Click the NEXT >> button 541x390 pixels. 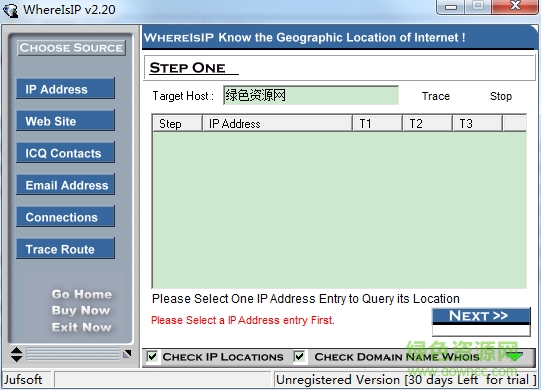[481, 321]
